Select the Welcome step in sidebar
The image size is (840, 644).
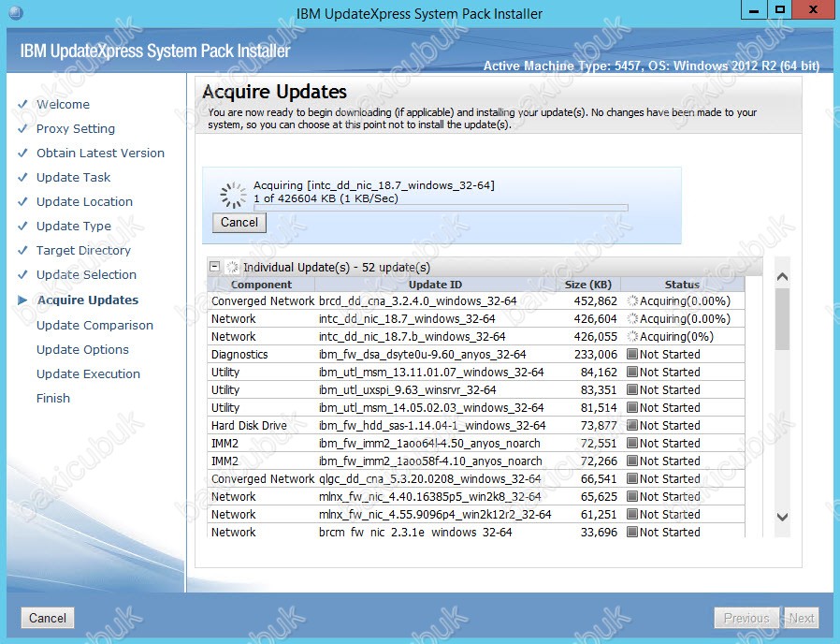(63, 104)
